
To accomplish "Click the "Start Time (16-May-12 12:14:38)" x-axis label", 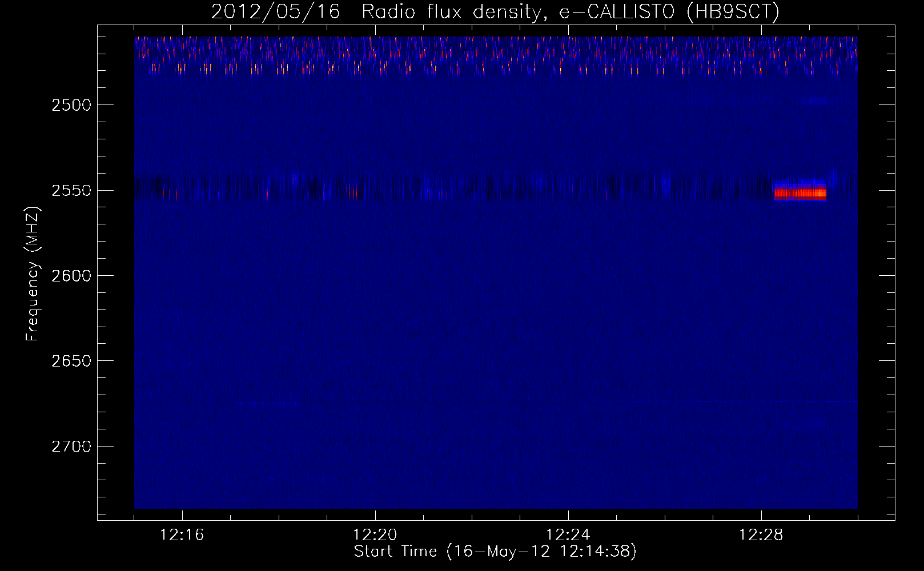I will coord(495,552).
